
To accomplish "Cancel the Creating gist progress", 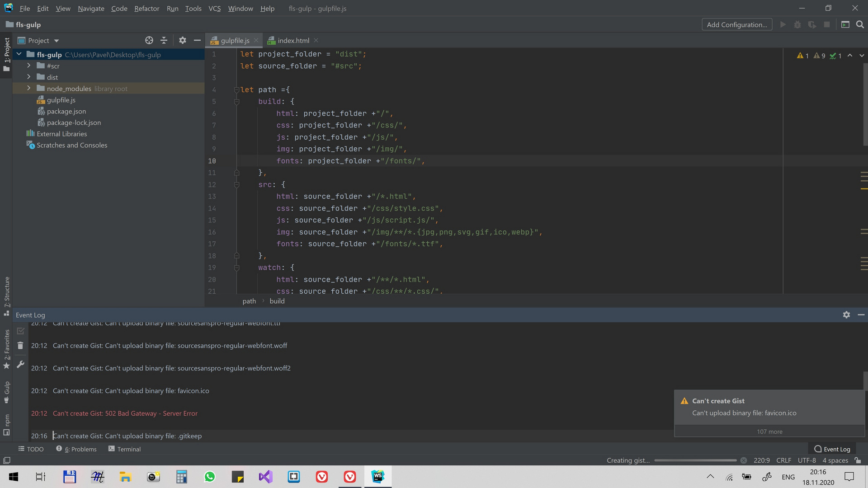I will (x=744, y=460).
